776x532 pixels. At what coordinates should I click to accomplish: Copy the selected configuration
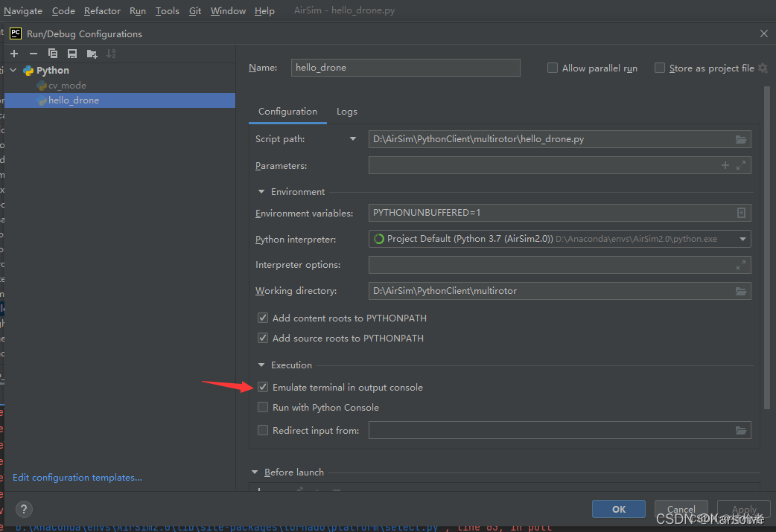(52, 54)
